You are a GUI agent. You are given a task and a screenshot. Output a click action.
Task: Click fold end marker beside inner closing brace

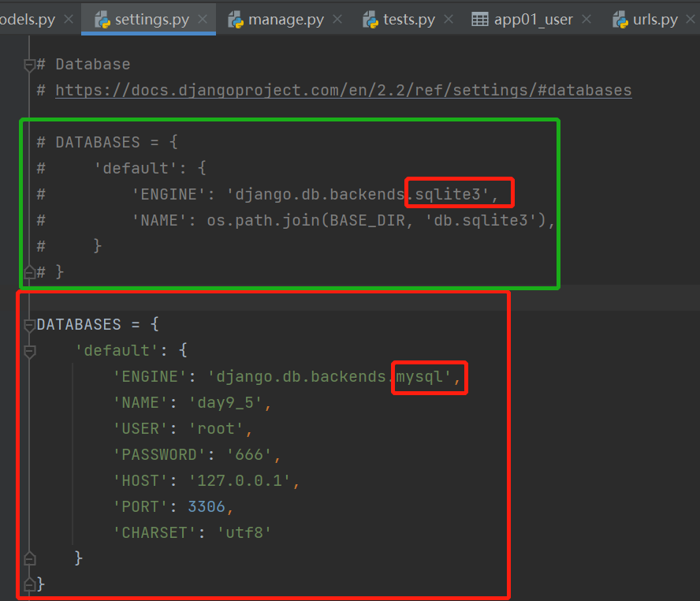click(x=29, y=558)
